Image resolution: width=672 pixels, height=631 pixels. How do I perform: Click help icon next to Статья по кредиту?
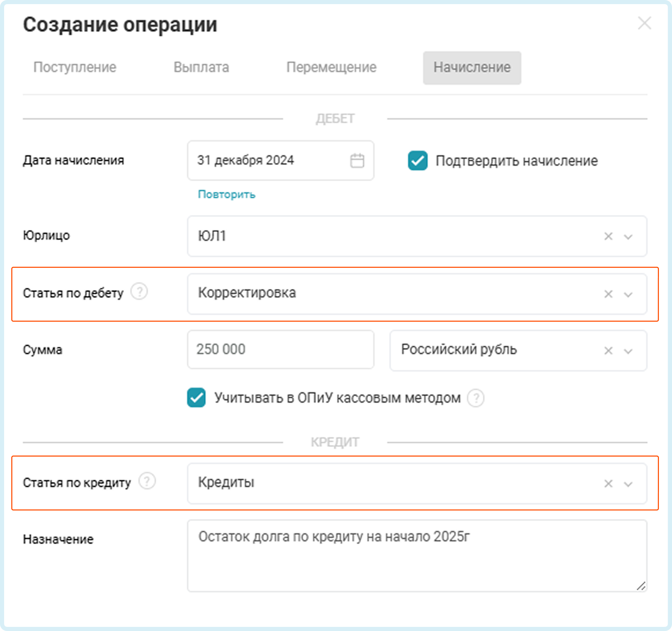147,481
